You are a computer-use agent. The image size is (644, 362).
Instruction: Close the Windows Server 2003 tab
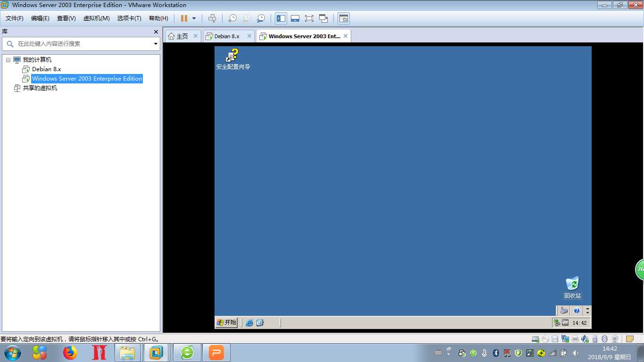coord(346,36)
